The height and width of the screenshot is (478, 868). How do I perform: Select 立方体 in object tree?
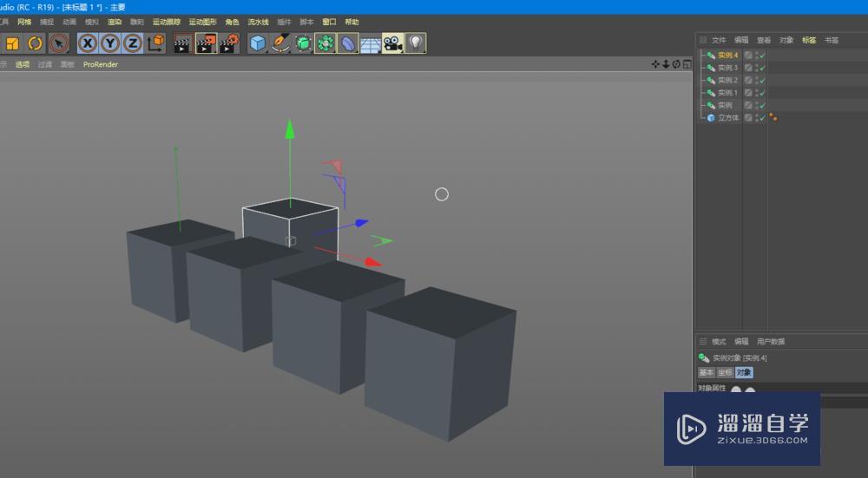point(728,118)
